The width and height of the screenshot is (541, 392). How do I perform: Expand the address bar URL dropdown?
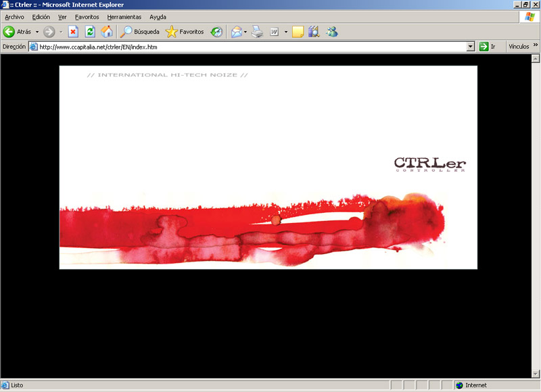coord(470,47)
